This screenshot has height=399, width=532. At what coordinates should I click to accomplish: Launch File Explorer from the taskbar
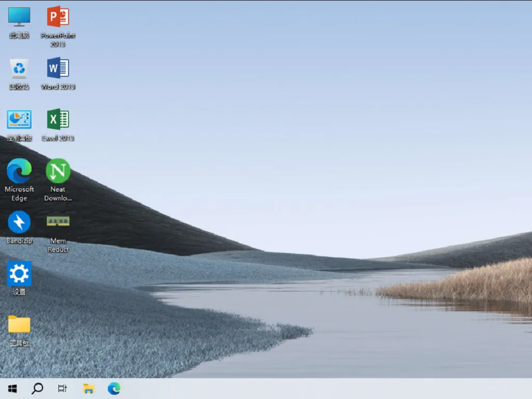(x=88, y=388)
